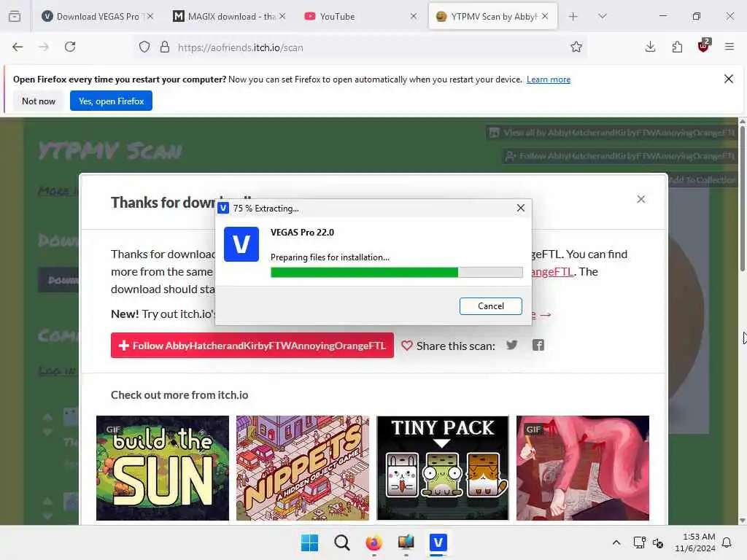Open the Windows Start menu
747x560 pixels.
click(309, 542)
